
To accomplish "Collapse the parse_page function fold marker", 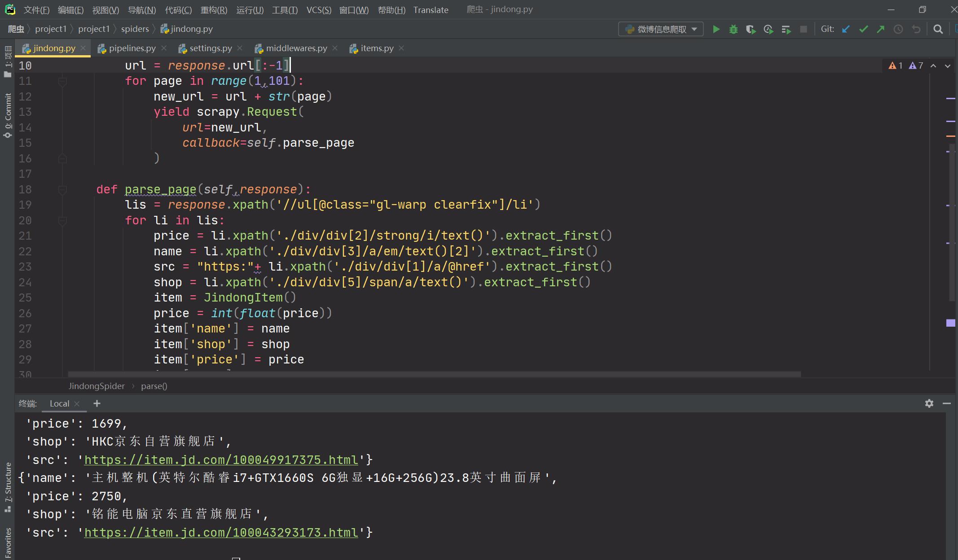I will [x=63, y=190].
